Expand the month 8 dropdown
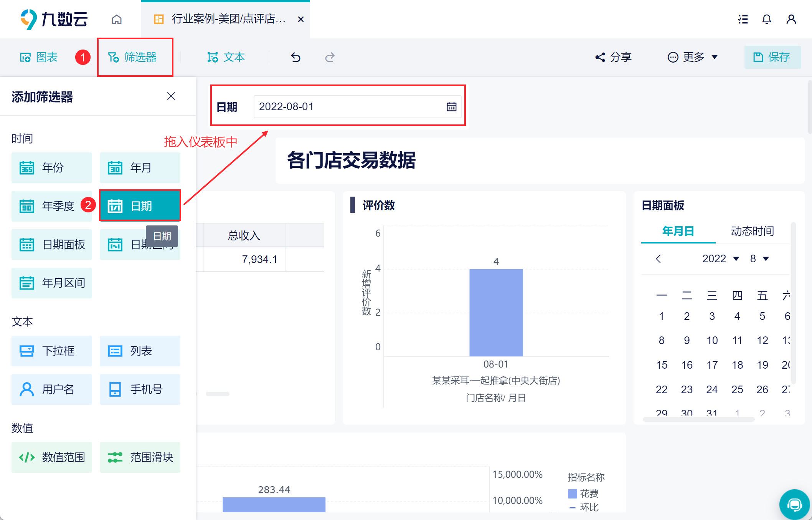Image resolution: width=812 pixels, height=520 pixels. click(759, 258)
